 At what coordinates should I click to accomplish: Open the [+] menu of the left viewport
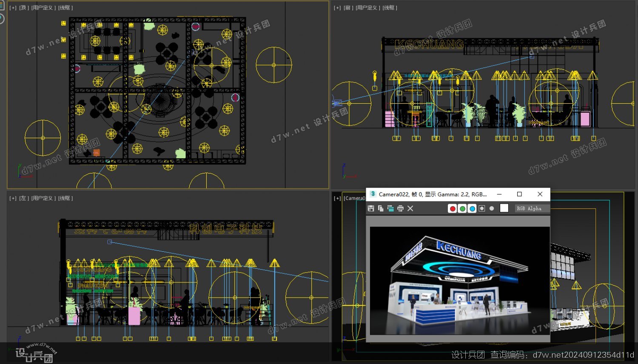point(13,198)
